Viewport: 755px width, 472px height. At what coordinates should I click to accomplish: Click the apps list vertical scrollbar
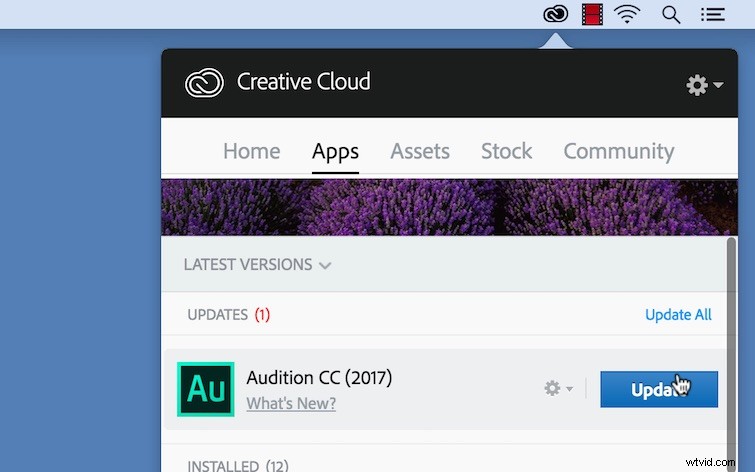[731, 354]
